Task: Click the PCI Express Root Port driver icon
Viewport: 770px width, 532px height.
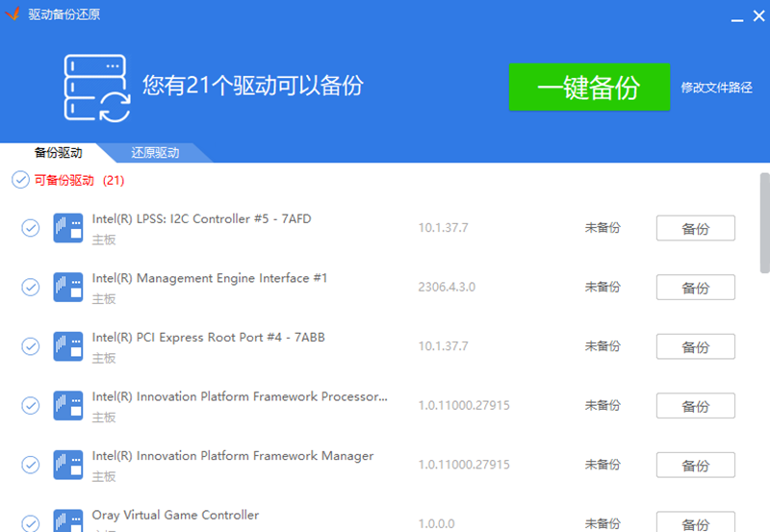Action: tap(67, 346)
